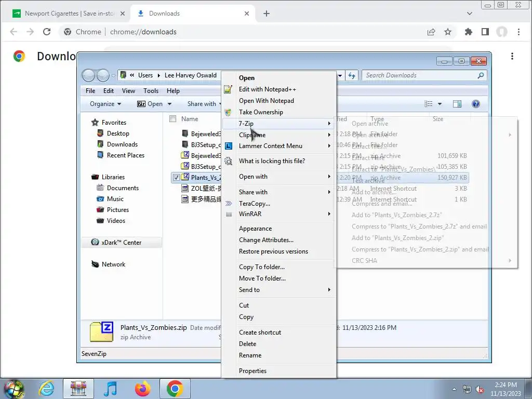Select Copy To folder... entry

(x=262, y=267)
